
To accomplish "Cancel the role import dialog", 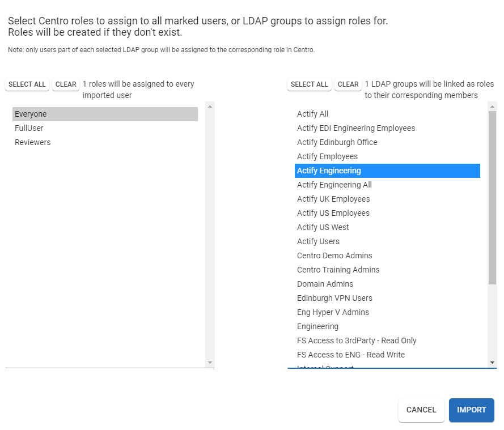I will pyautogui.click(x=421, y=410).
